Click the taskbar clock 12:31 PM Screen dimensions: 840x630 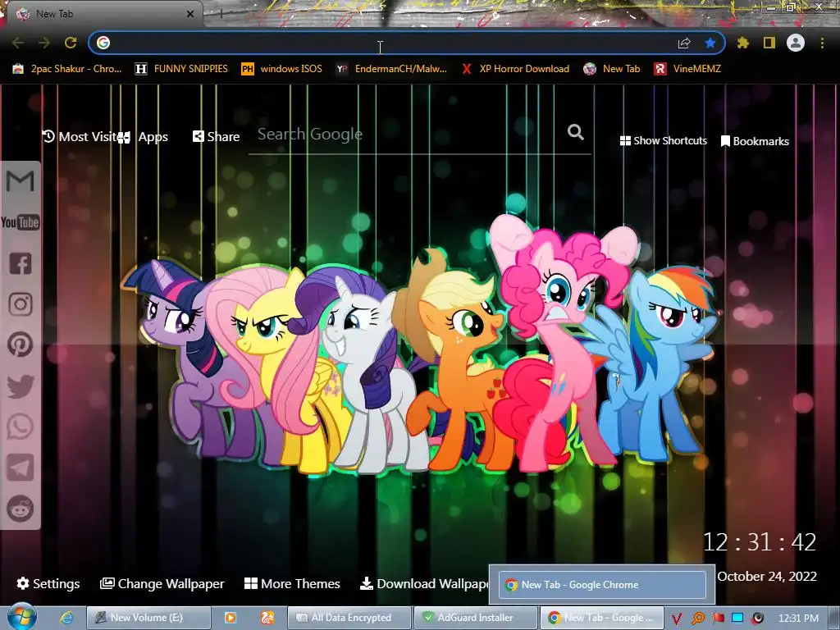coord(798,618)
